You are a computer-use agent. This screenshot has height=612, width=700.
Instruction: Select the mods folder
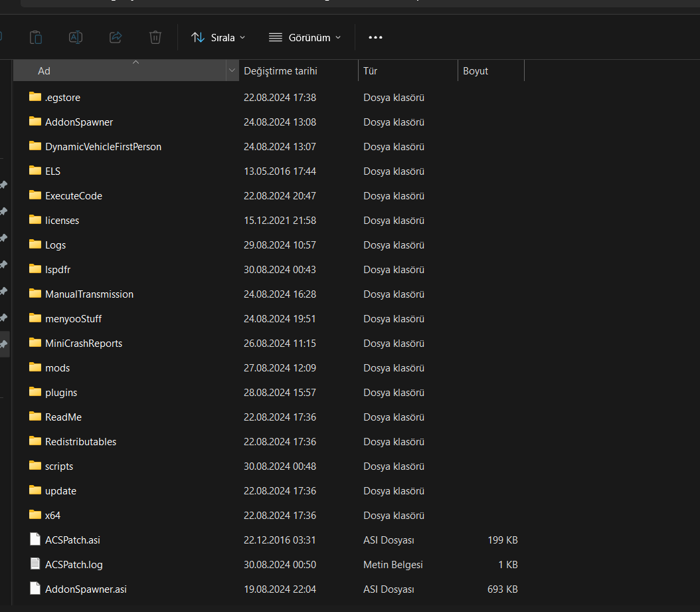[57, 367]
